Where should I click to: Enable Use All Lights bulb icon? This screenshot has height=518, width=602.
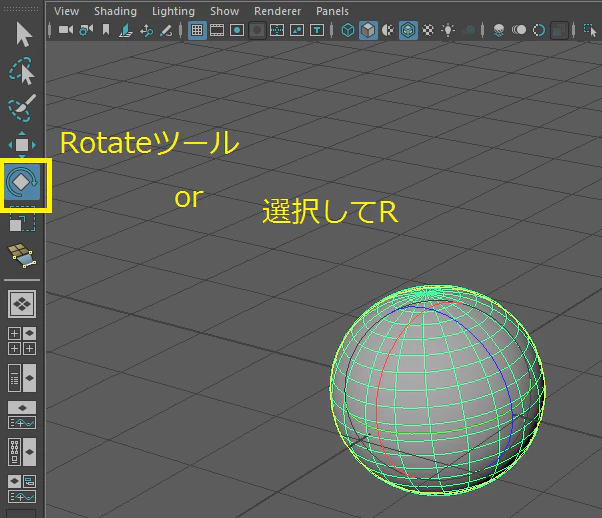[448, 30]
